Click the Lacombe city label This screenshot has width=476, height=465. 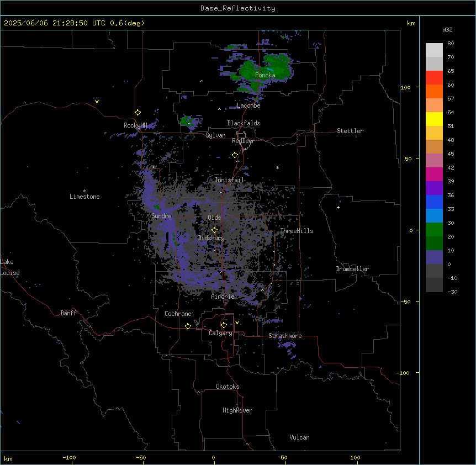tap(248, 105)
